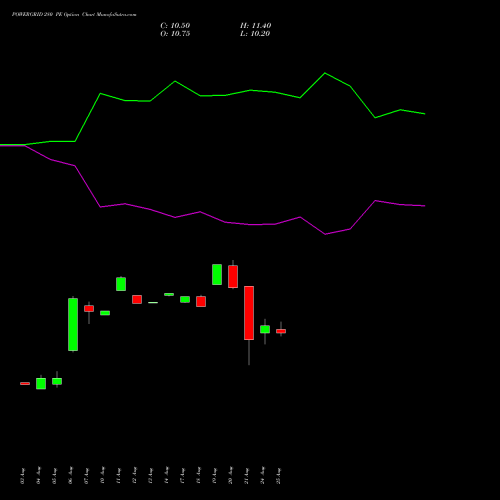Click the green indicator line's highest peak

point(325,73)
